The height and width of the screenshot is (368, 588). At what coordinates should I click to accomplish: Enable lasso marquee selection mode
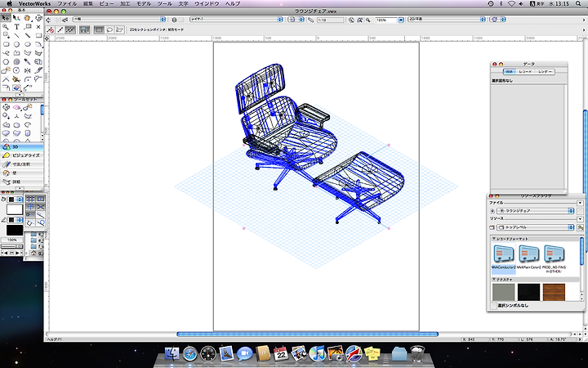[x=109, y=29]
